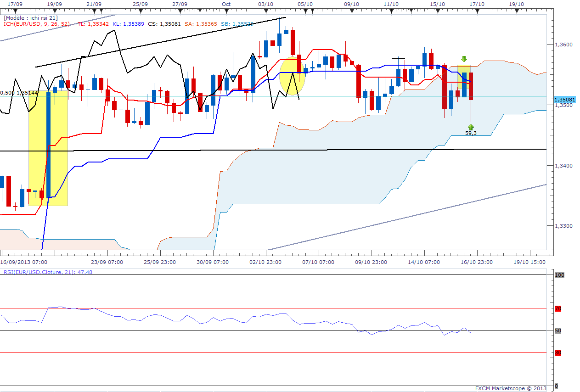Screen dimensions: 580x392
Task: Click the triangle tick marker below Oct
Action: coord(226,12)
